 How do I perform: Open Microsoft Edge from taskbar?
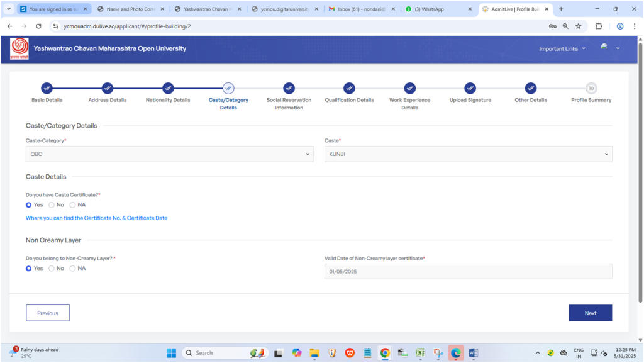455,353
